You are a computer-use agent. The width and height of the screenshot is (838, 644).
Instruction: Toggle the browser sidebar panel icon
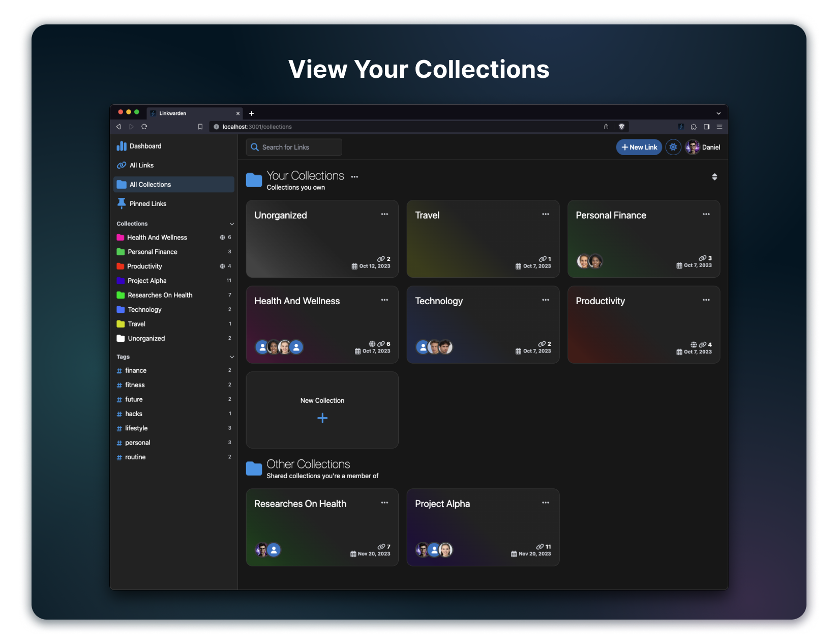pos(706,127)
